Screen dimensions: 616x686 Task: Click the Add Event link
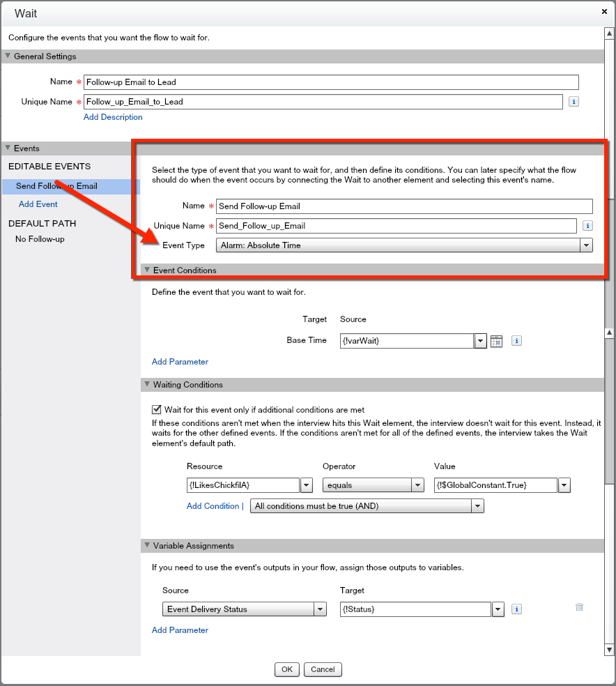point(38,204)
